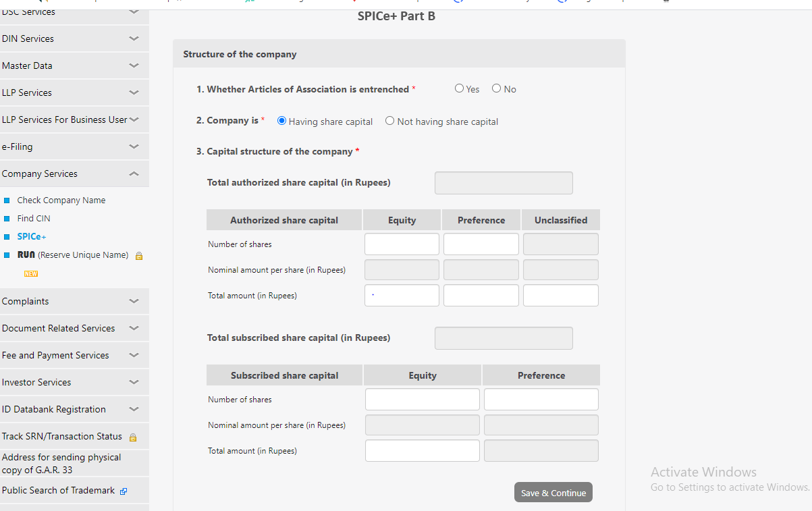Click external link icon beside Public Search of Trademark
Viewport: 812px width, 511px height.
click(x=124, y=491)
